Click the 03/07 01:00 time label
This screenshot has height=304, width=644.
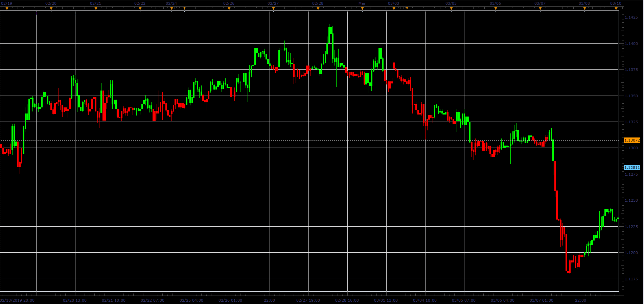tap(542, 300)
